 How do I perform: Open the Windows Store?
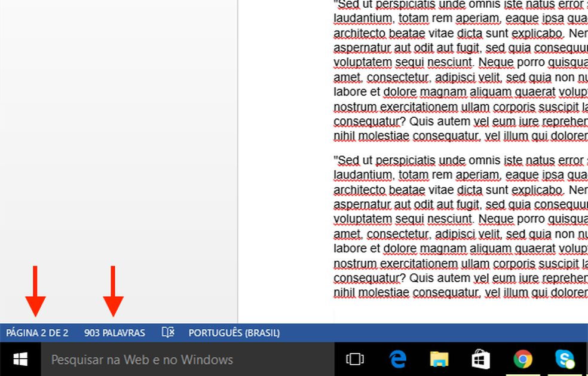(481, 359)
